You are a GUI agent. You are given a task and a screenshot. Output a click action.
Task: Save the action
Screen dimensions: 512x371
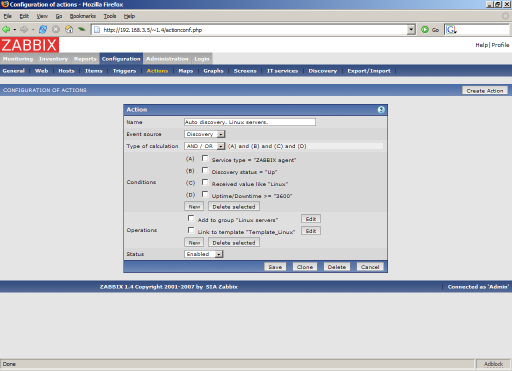pyautogui.click(x=275, y=267)
